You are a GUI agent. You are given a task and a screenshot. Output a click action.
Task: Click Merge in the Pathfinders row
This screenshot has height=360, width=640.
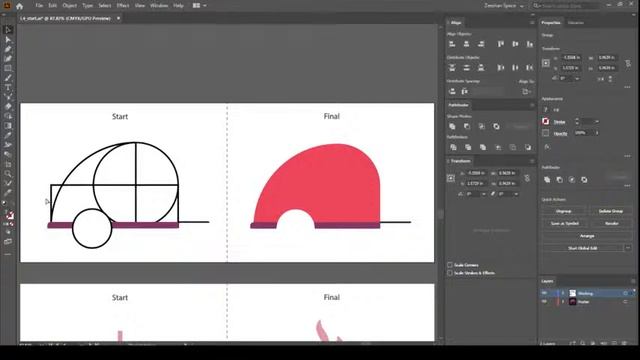483,147
